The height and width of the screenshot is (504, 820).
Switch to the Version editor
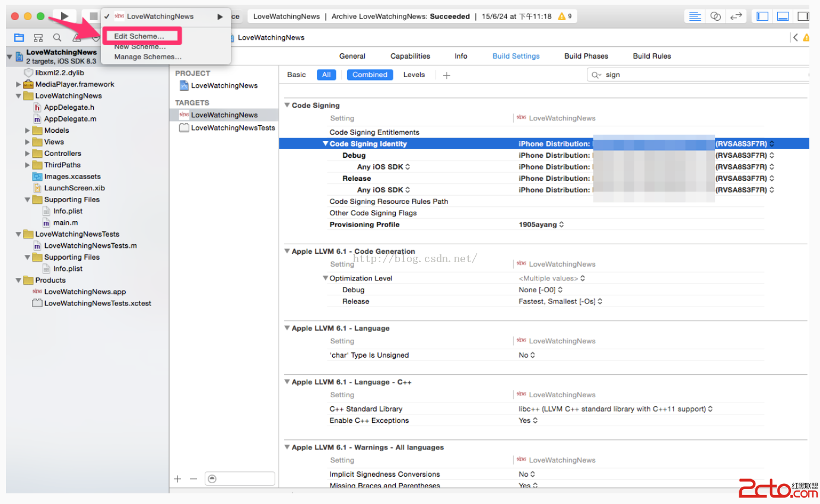pyautogui.click(x=736, y=17)
